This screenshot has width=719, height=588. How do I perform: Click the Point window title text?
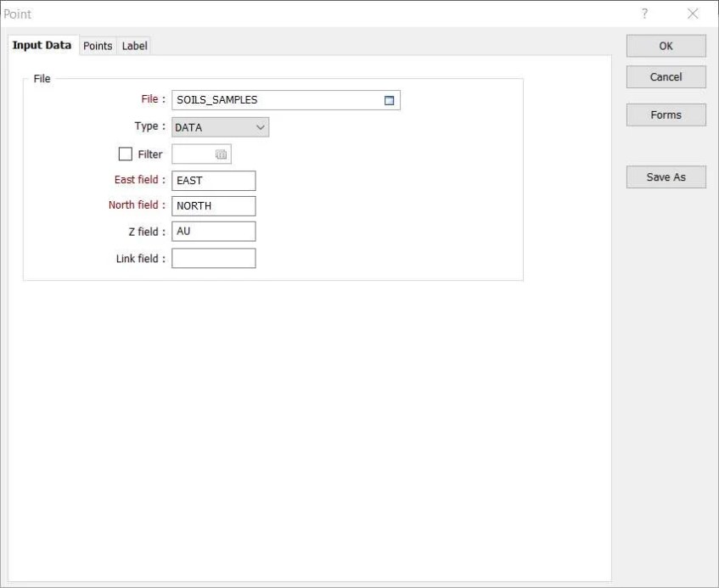pyautogui.click(x=18, y=14)
